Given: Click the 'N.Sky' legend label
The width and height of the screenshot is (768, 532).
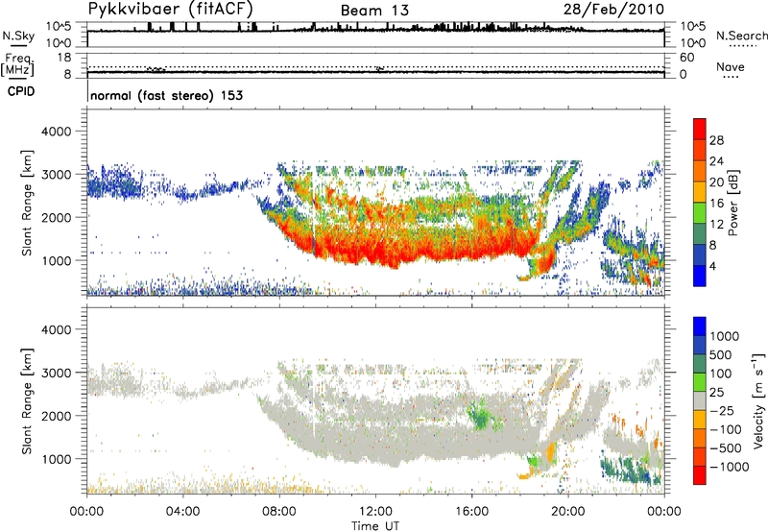Looking at the screenshot, I should pos(18,36).
